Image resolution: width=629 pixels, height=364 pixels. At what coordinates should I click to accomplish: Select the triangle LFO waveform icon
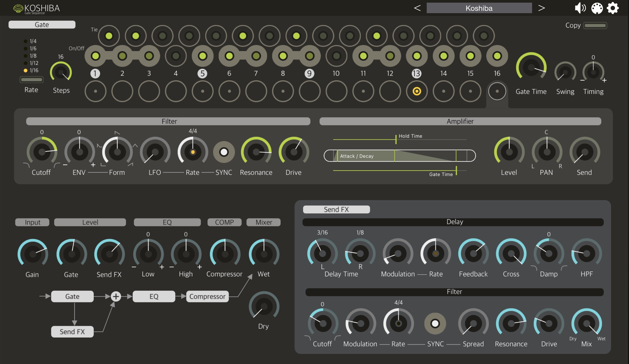tap(135, 145)
